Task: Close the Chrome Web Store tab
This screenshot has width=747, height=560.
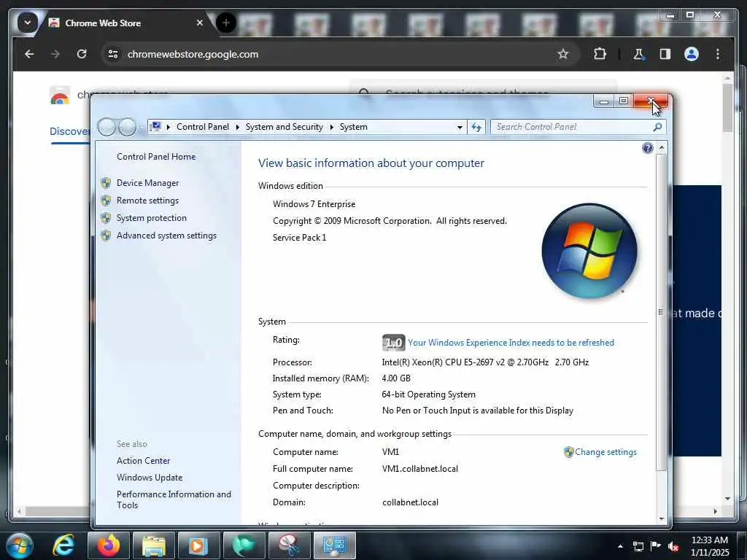Action: pyautogui.click(x=200, y=23)
